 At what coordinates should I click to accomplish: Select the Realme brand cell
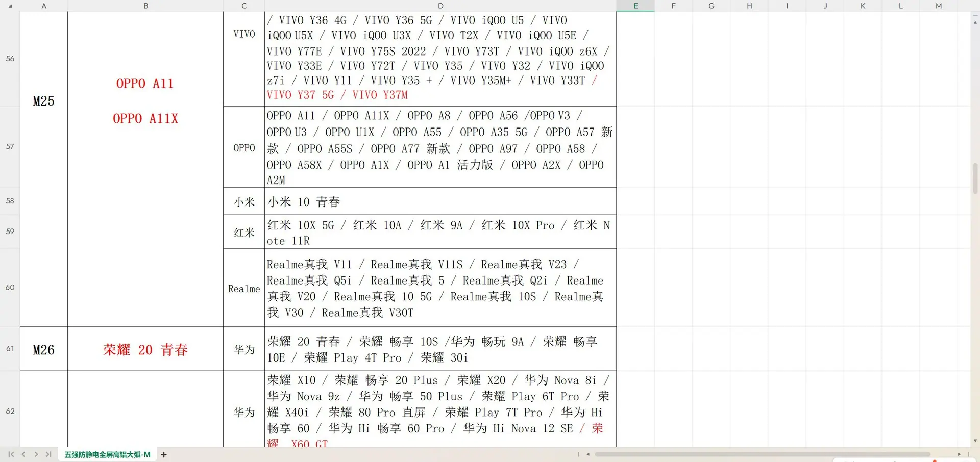[244, 288]
